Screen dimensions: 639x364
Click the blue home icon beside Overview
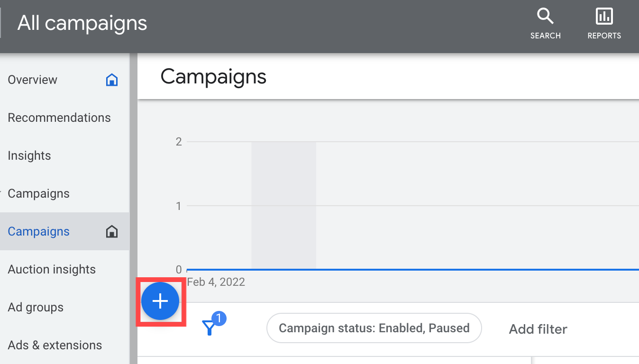click(111, 80)
